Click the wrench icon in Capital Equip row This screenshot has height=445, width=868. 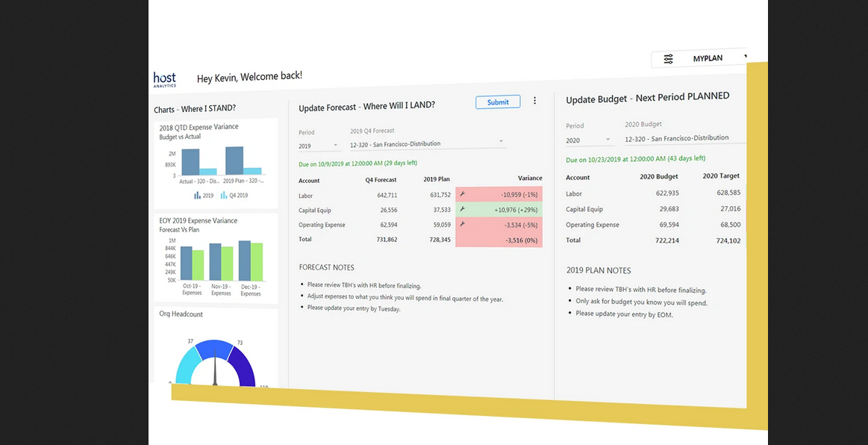pyautogui.click(x=463, y=209)
